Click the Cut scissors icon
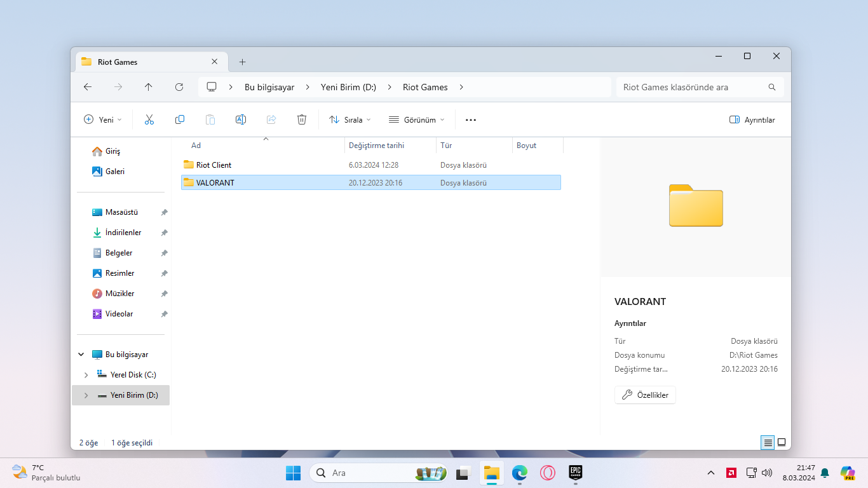868x488 pixels. (x=149, y=119)
